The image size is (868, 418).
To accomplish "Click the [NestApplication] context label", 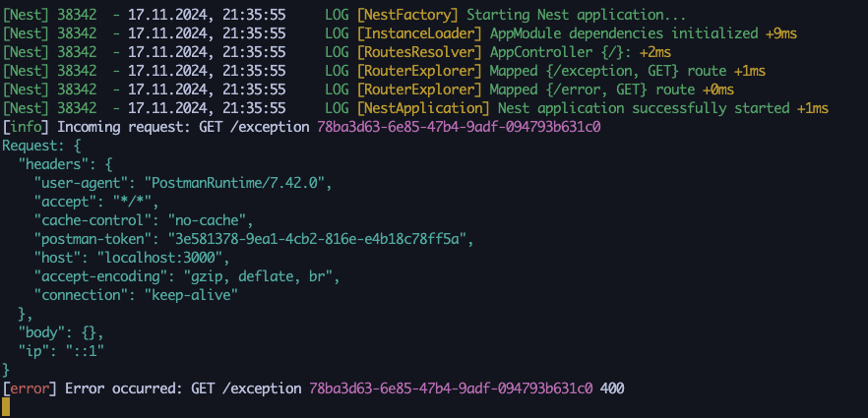I will click(423, 108).
